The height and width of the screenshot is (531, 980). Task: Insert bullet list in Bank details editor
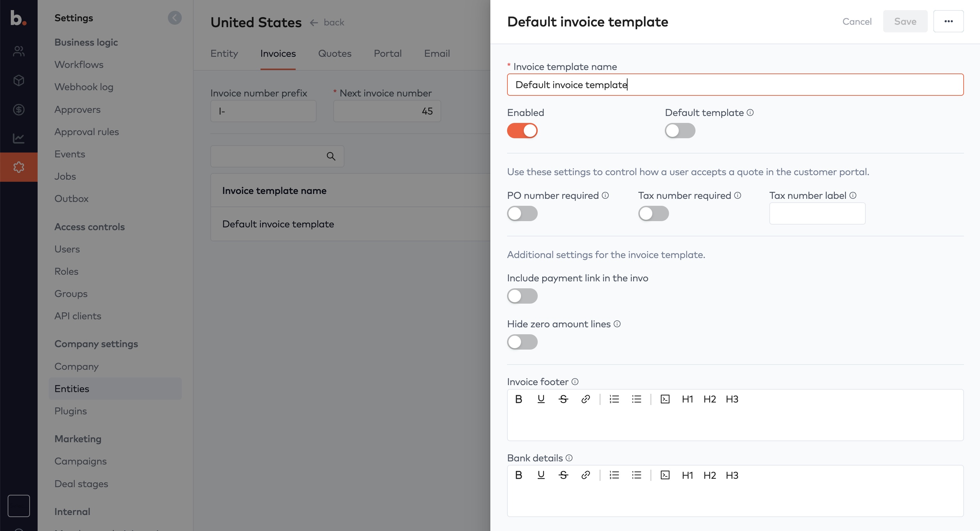click(637, 475)
